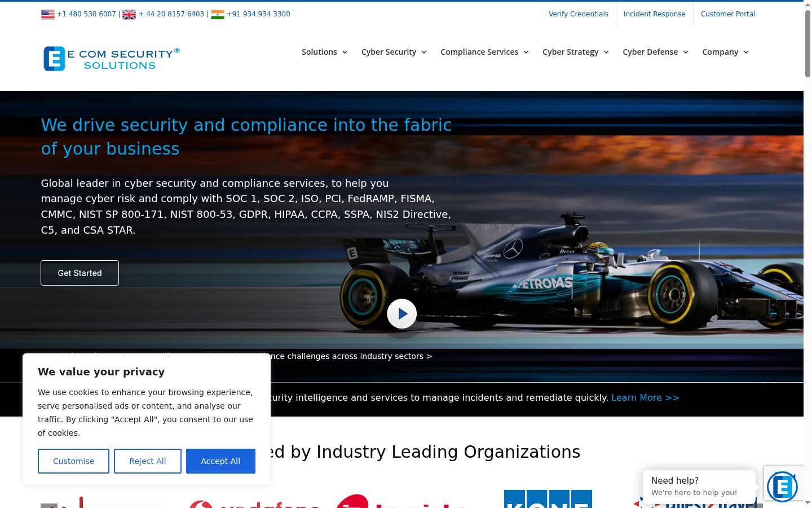Follow the Learn More >> link

[645, 398]
